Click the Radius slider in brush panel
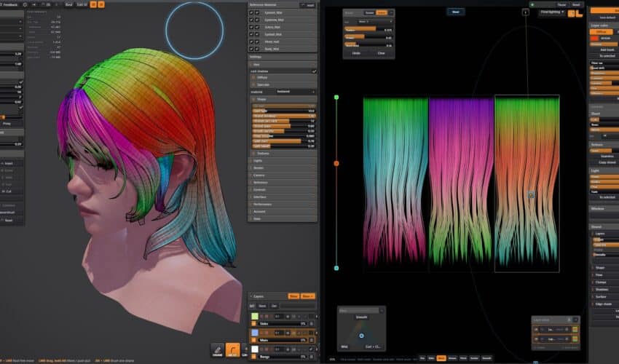The image size is (619, 364). coord(368,30)
